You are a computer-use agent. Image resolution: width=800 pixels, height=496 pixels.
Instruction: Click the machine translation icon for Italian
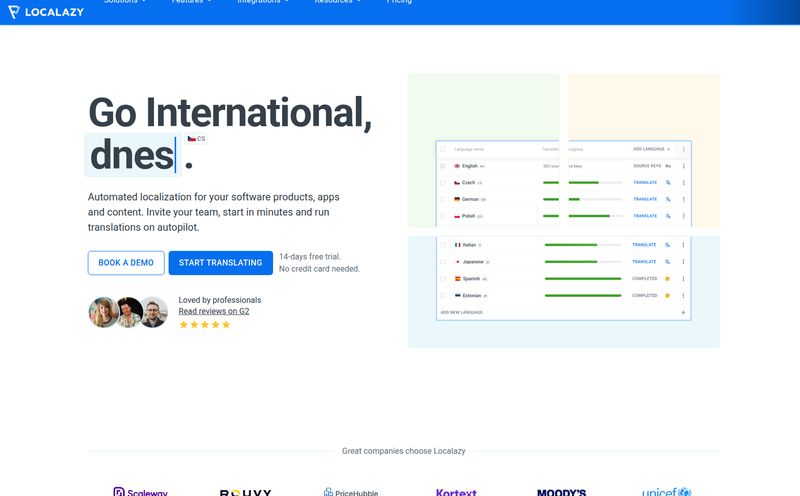click(x=667, y=245)
